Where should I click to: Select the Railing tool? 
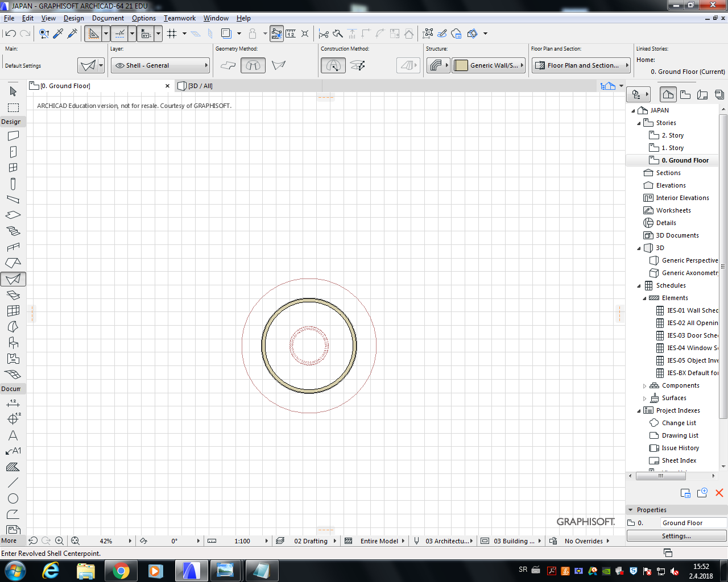click(13, 247)
